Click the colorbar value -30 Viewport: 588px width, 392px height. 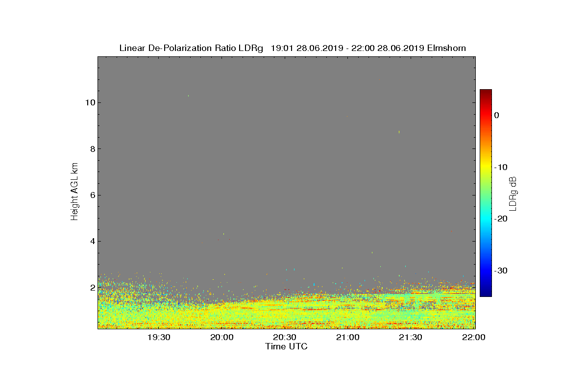click(500, 270)
